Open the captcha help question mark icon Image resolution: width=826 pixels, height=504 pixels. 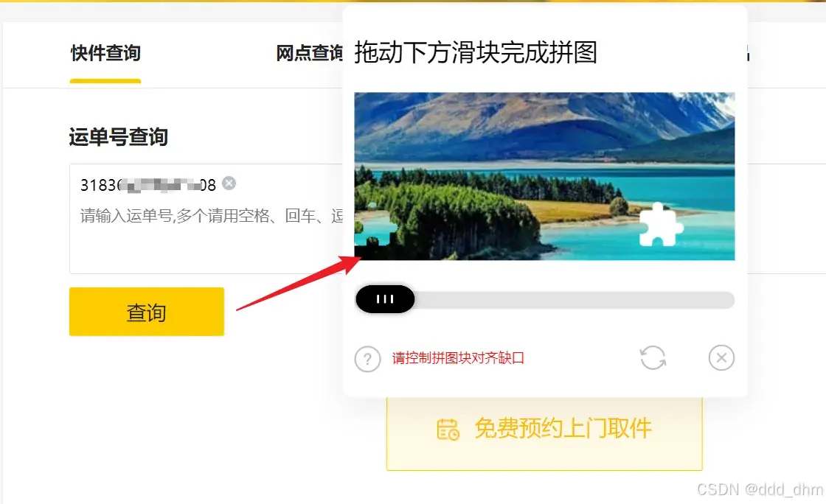(x=368, y=360)
